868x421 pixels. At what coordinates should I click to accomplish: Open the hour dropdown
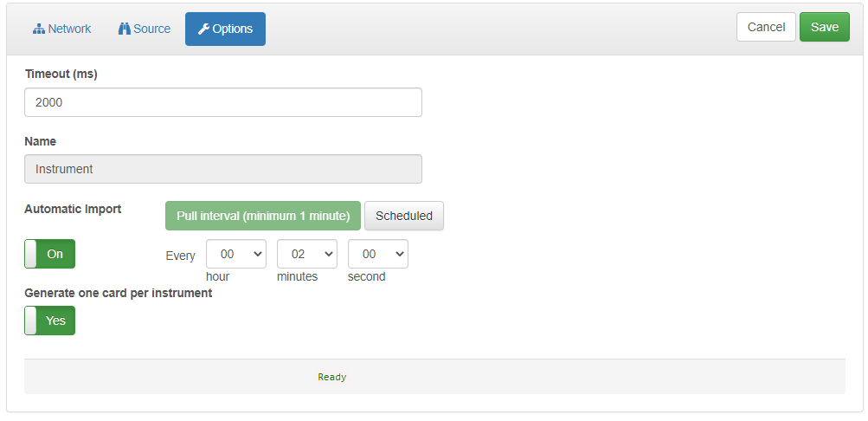coord(236,254)
